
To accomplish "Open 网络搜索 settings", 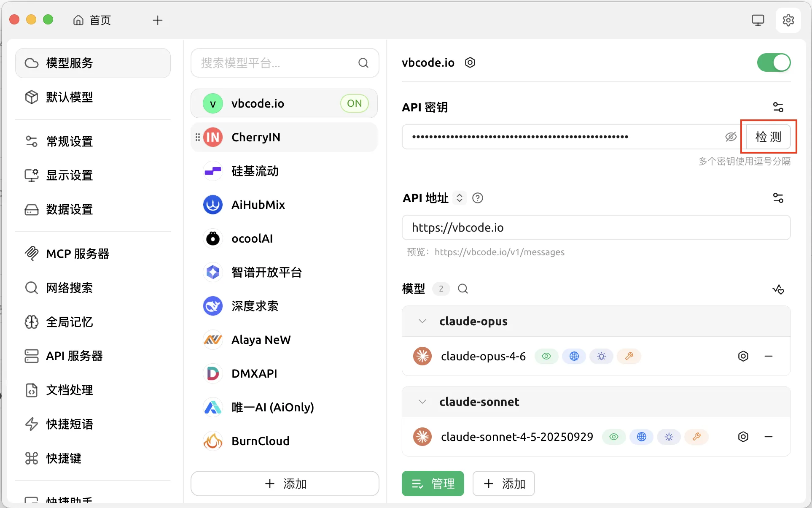I will [x=93, y=288].
